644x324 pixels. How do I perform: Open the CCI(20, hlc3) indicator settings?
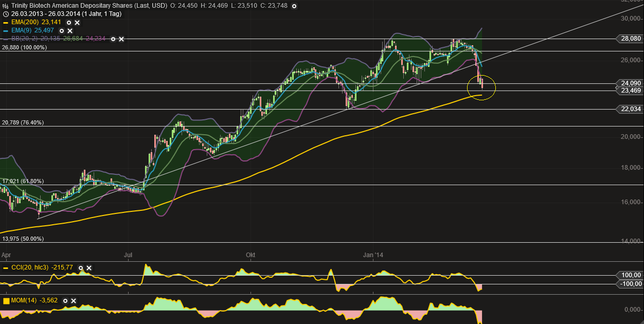(81, 268)
